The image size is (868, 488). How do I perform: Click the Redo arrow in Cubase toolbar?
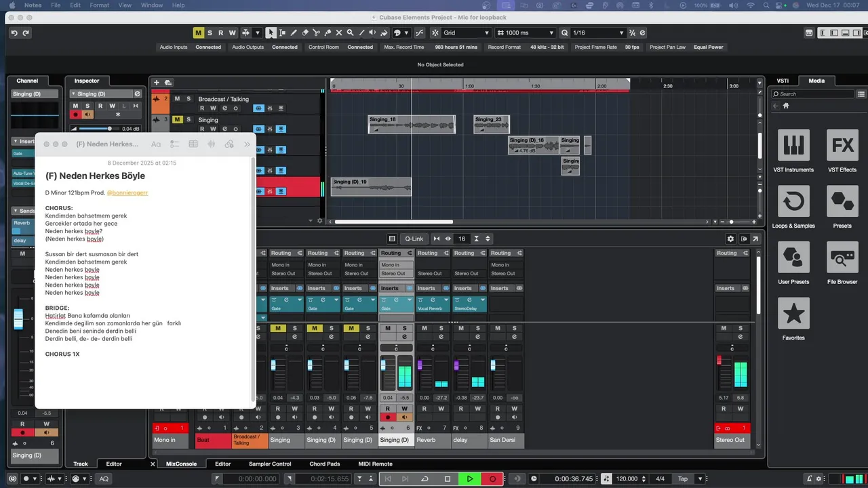[x=26, y=33]
